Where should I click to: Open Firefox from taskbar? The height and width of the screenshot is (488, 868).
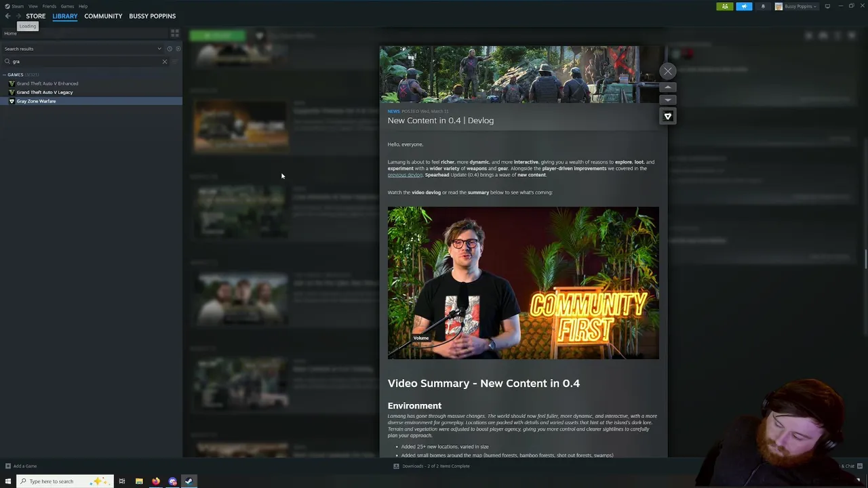[x=155, y=481]
